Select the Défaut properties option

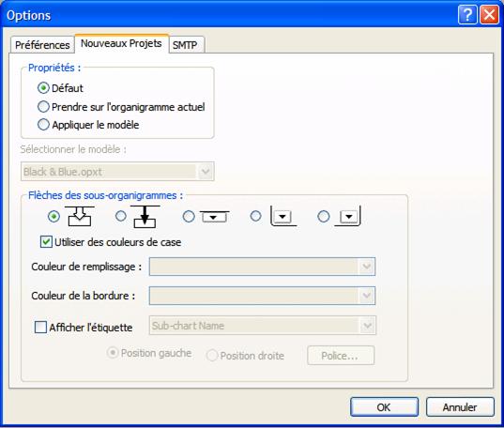point(60,88)
